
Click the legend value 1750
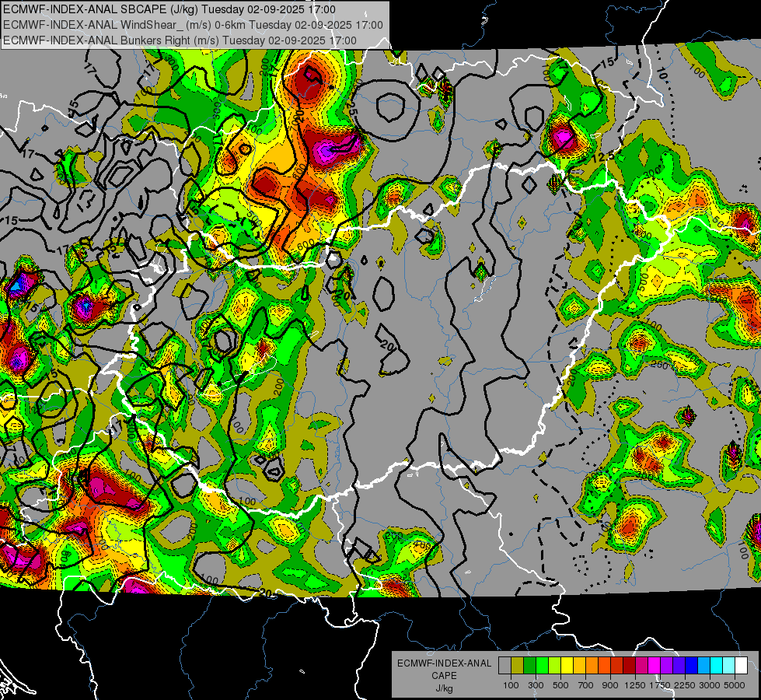(x=660, y=685)
